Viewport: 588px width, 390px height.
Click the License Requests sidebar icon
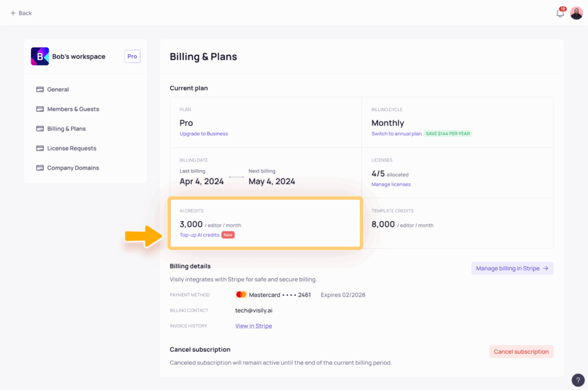pyautogui.click(x=40, y=148)
